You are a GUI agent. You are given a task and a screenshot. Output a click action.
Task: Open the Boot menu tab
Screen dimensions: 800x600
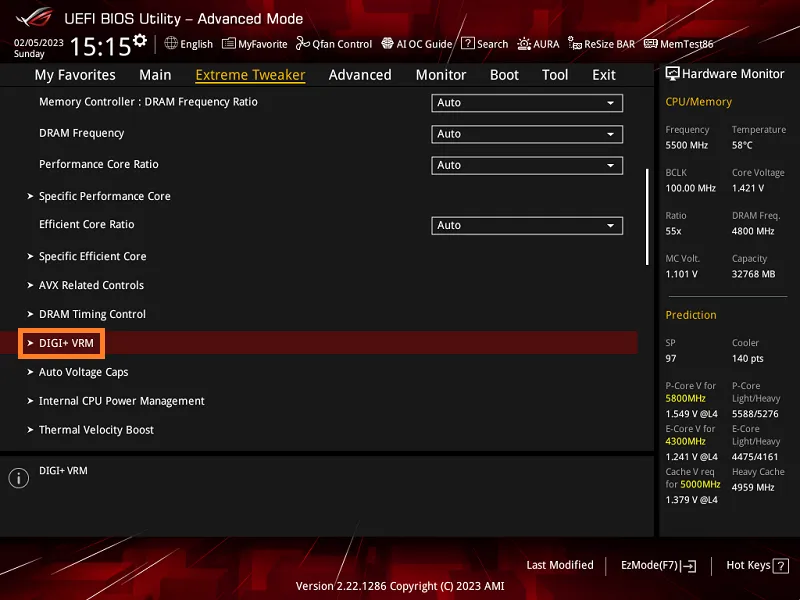click(504, 74)
